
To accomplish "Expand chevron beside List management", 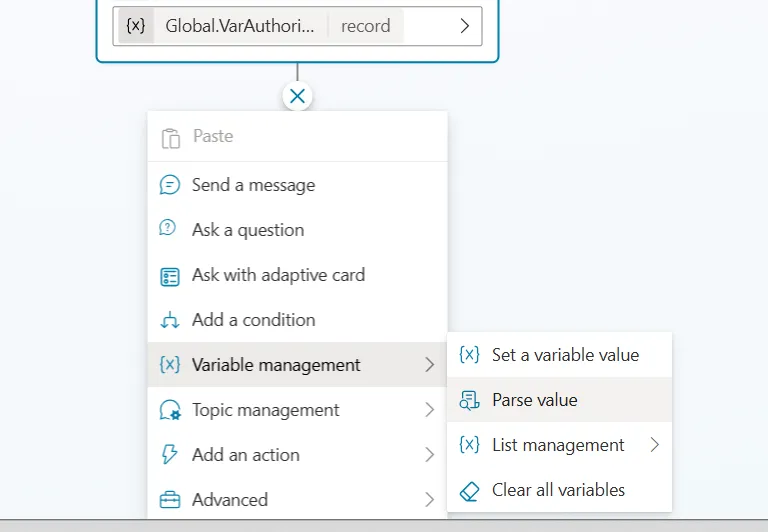I will 655,445.
